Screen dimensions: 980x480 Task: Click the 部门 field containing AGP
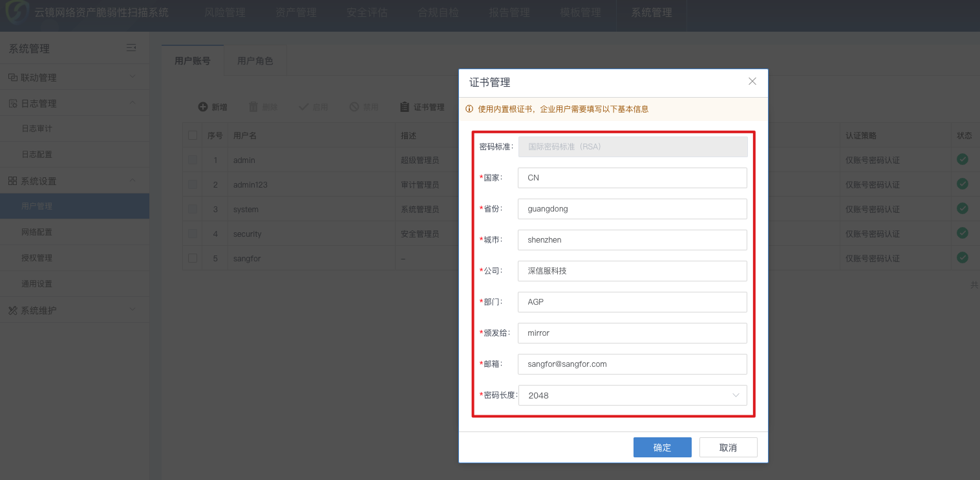632,302
